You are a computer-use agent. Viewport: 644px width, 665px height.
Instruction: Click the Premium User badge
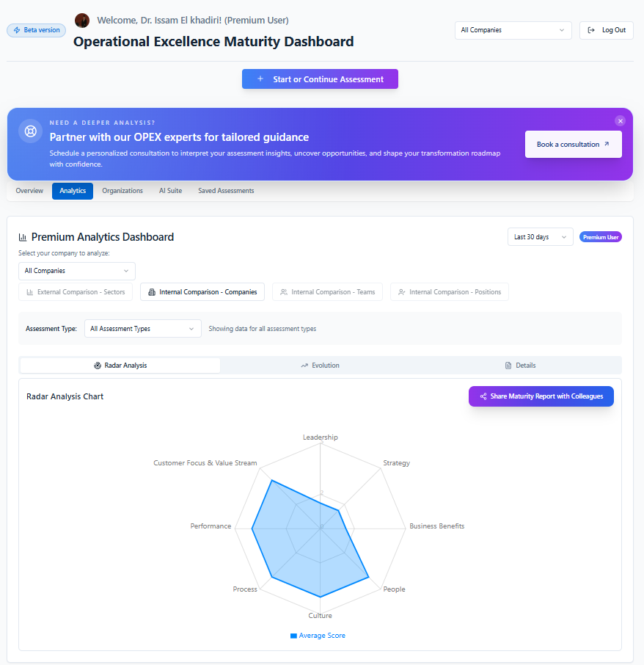pos(600,236)
